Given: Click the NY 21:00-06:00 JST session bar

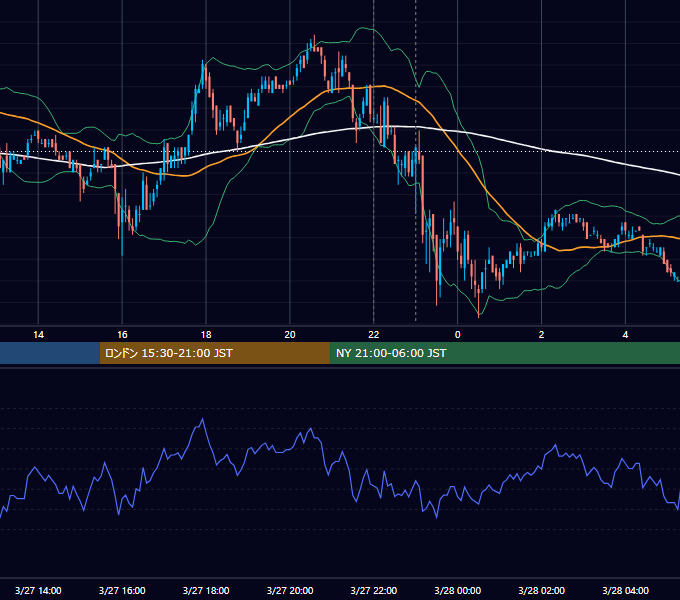Looking at the screenshot, I should tap(505, 353).
